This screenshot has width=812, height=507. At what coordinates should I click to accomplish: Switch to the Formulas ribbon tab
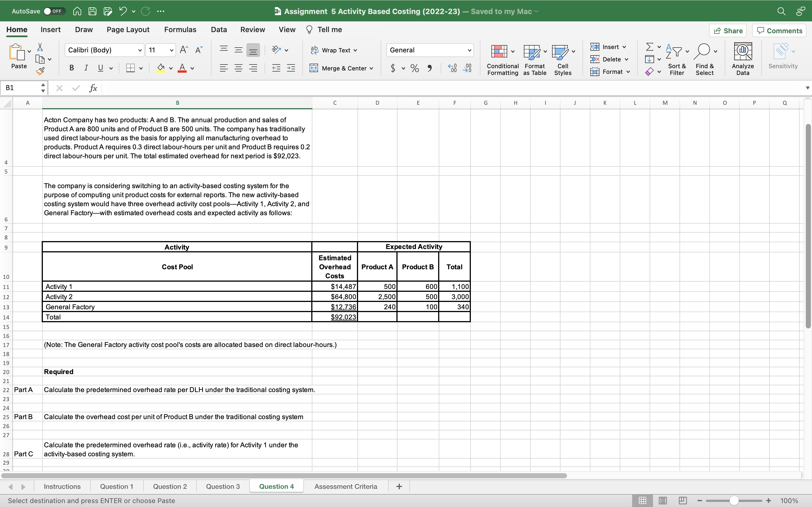(x=180, y=30)
